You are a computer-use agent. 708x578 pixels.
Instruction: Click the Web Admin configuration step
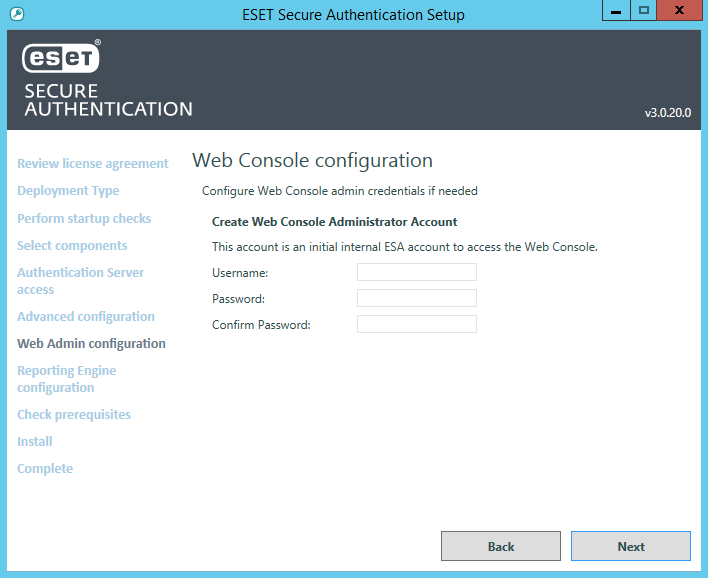[91, 343]
